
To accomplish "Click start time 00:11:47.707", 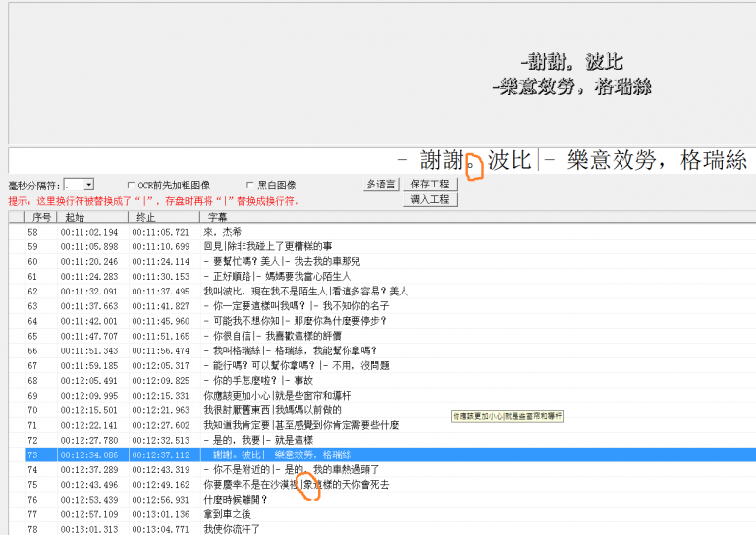I will click(89, 336).
